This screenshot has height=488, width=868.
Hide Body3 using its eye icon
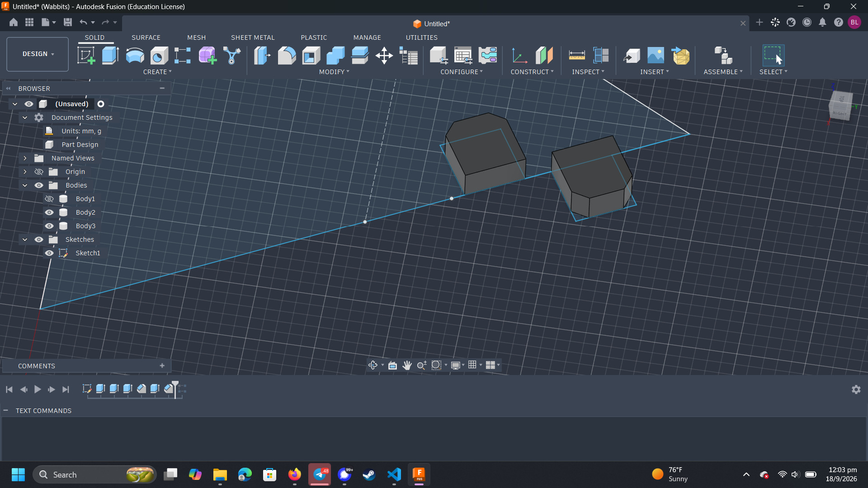(x=49, y=226)
